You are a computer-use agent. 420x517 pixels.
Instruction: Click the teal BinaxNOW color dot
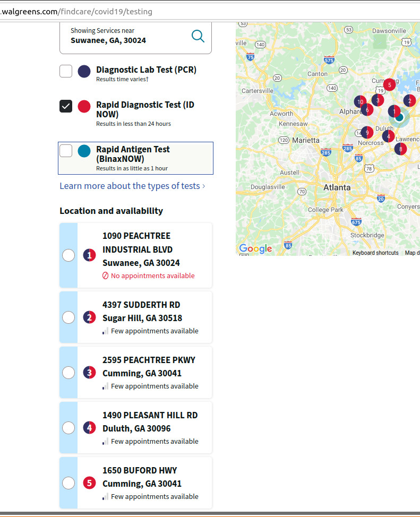point(84,151)
